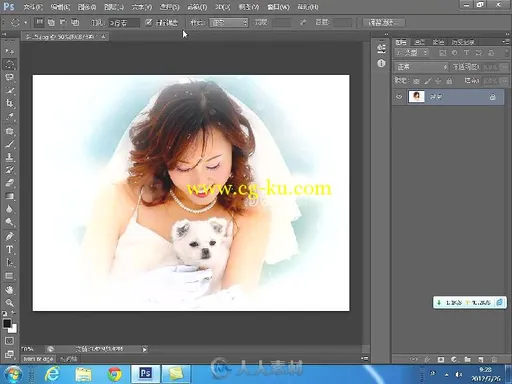Choose New selection mode in options bar
This screenshot has height=384, width=512.
[x=39, y=22]
